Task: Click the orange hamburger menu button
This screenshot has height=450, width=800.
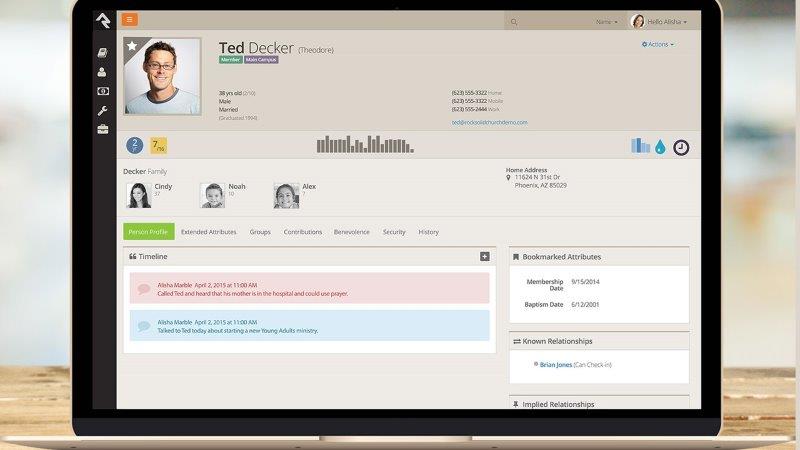Action: tap(130, 20)
